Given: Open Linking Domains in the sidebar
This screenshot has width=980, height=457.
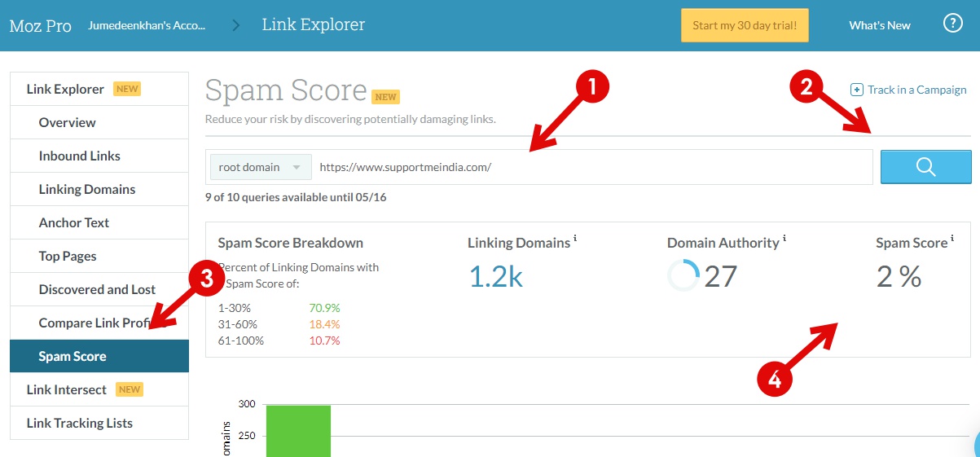Looking at the screenshot, I should click(x=99, y=189).
